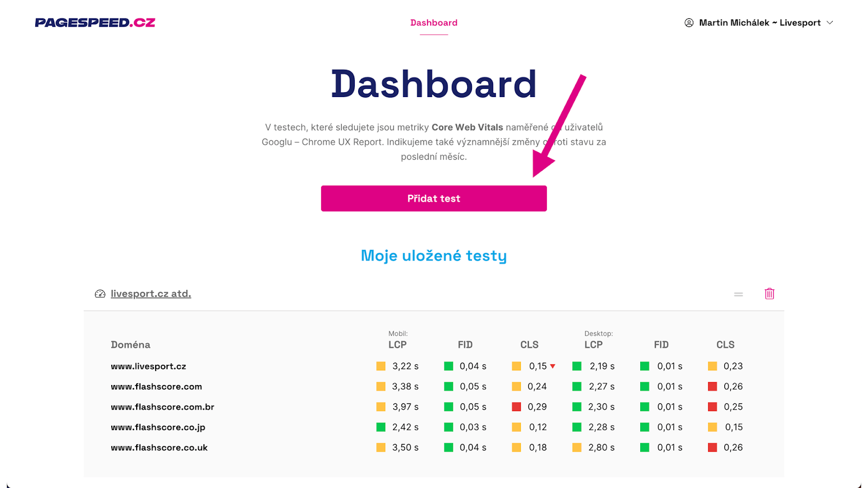Delete the saved test using the trash icon
Screen dimensions: 868x488
769,293
